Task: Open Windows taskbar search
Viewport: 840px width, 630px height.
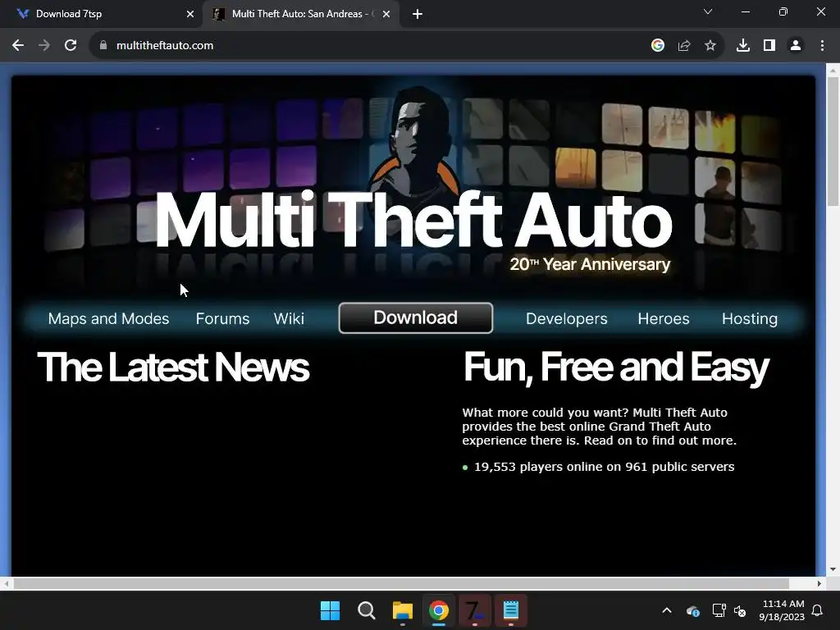Action: (367, 610)
